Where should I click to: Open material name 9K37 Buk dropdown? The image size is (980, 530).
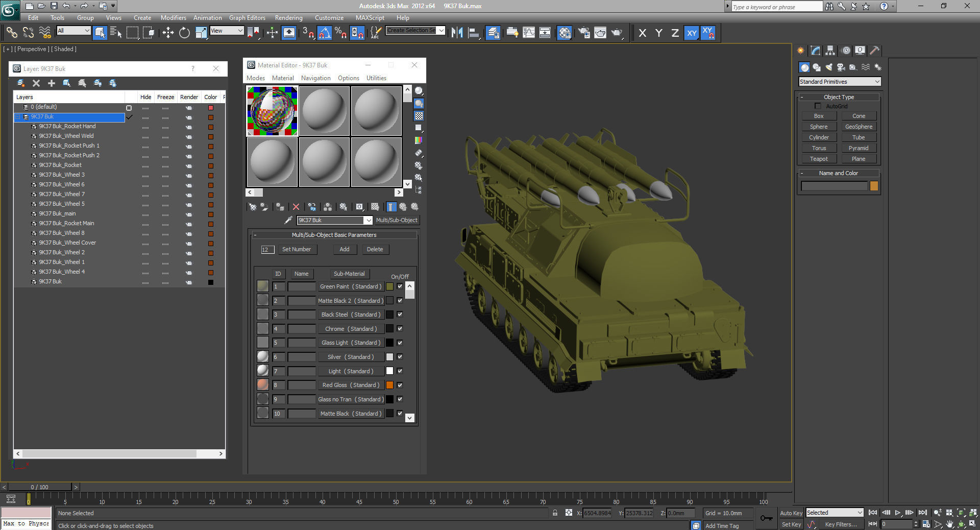(x=368, y=220)
